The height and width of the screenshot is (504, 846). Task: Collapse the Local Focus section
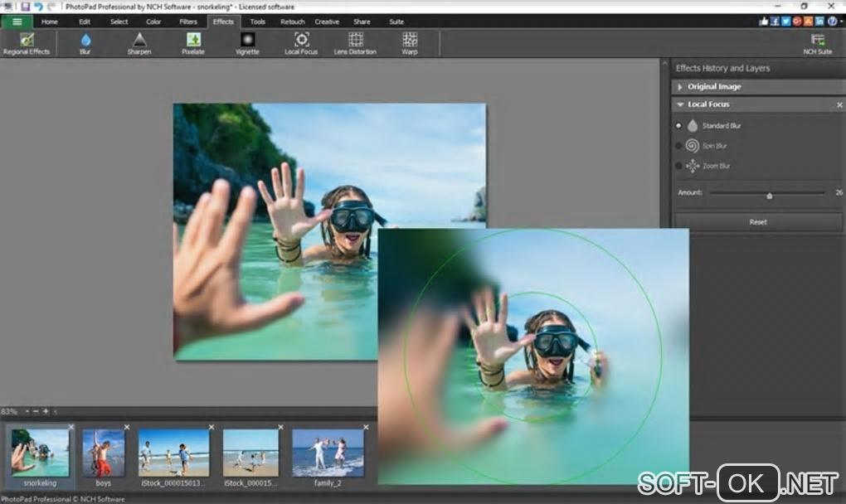point(680,104)
